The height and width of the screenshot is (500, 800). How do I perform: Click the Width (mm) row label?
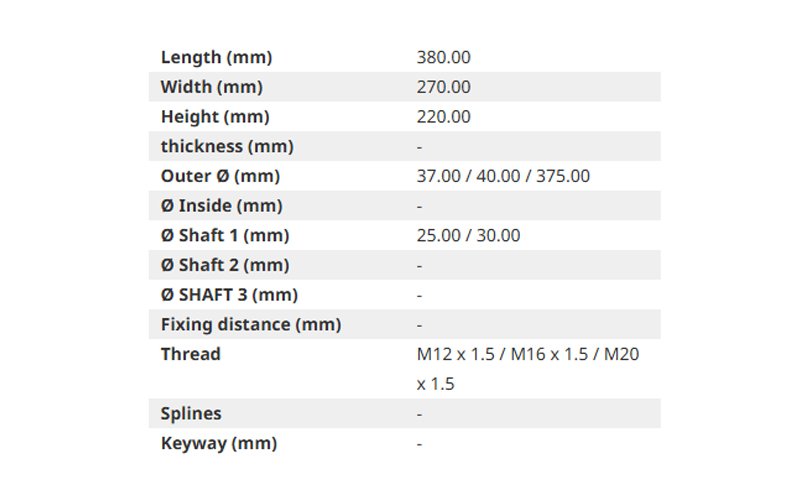212,87
